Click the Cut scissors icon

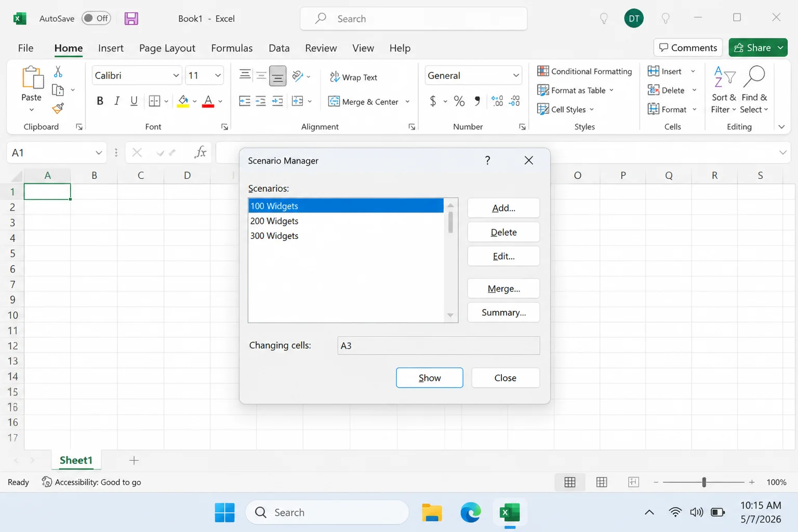[x=58, y=71]
